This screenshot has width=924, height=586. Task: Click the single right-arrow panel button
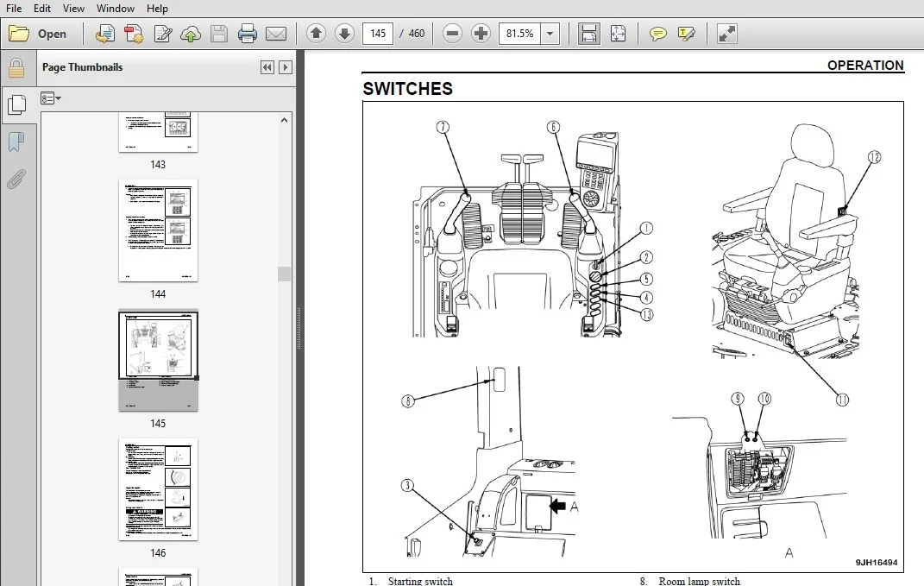286,67
